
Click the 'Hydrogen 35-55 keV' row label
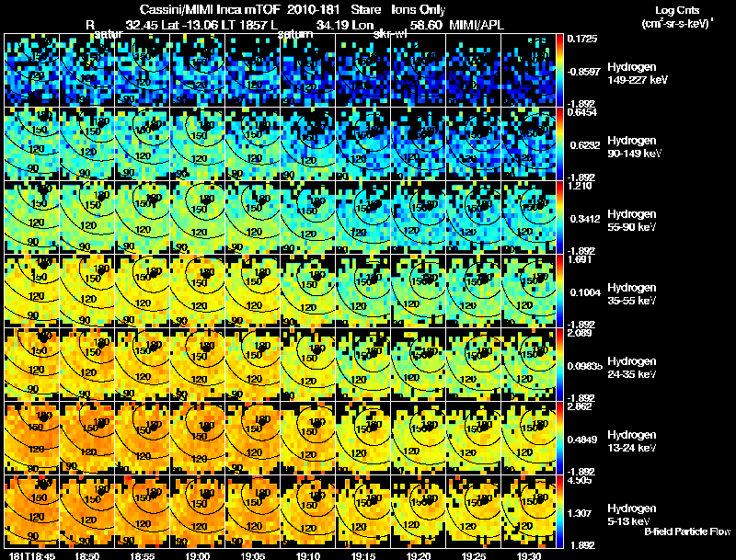tap(632, 294)
